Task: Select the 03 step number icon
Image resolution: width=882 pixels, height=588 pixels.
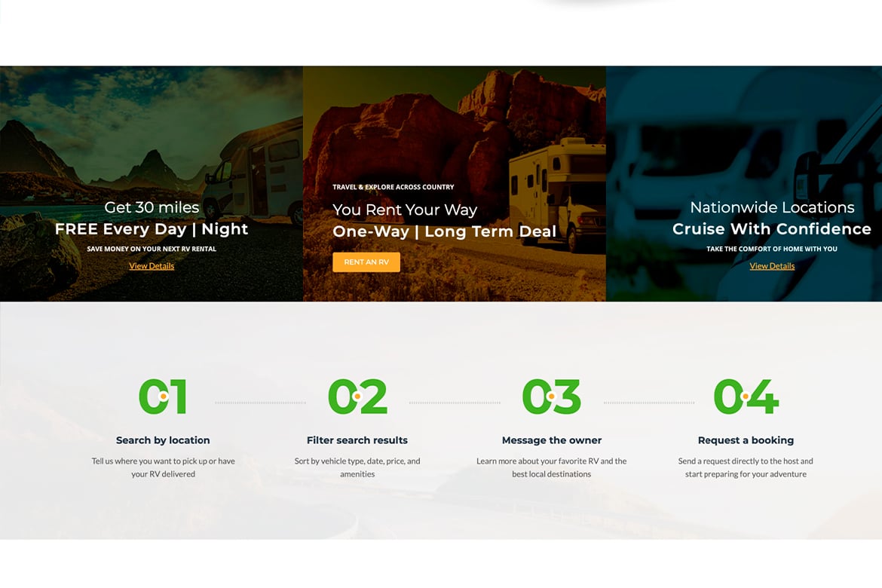Action: (551, 397)
